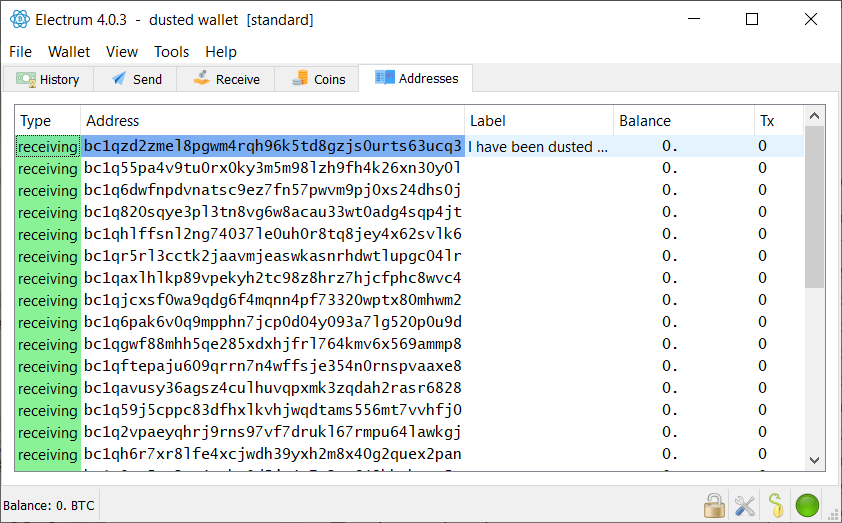Screen dimensions: 842x523
Task: Open preferences via the wrench and screwdriver icon
Action: 745,505
